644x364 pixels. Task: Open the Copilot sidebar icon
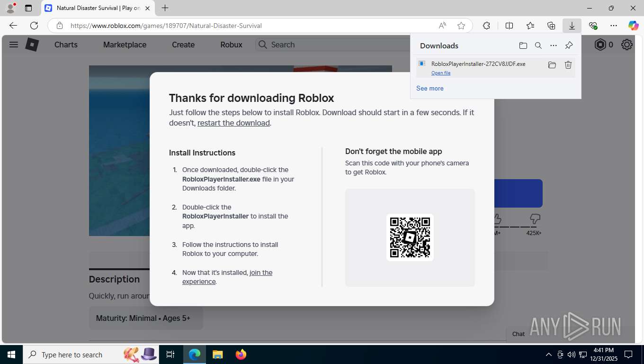tap(633, 26)
